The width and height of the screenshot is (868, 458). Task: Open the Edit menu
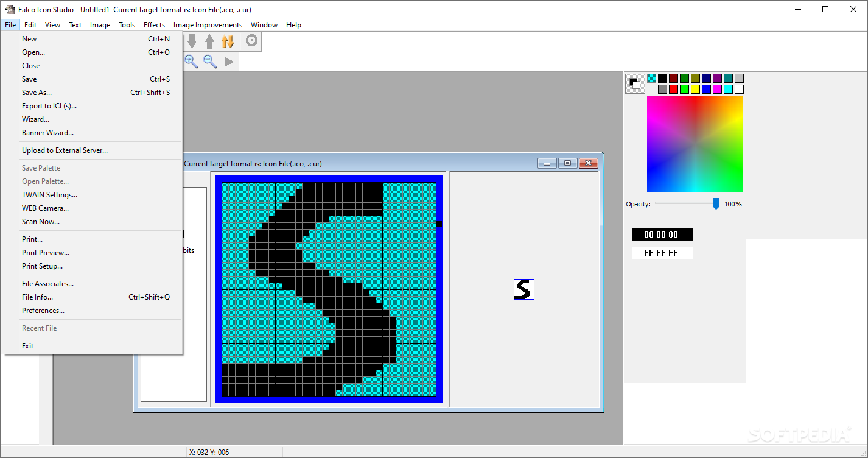pos(30,25)
